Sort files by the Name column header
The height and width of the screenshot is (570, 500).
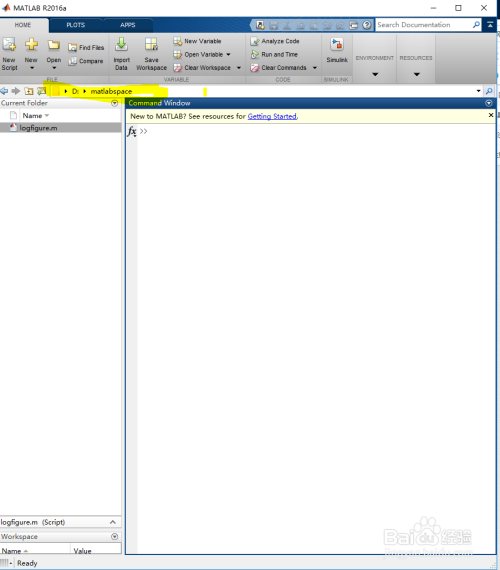(x=36, y=116)
